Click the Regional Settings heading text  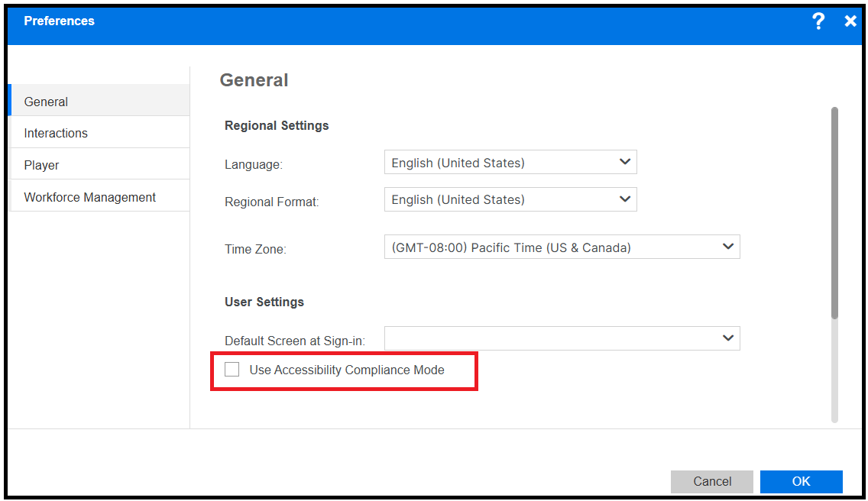tap(277, 126)
